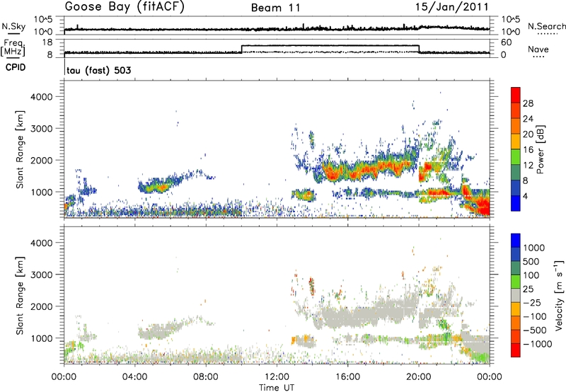The height and width of the screenshot is (392, 566).
Task: Click the '60' Nave axis tick label
Action: (506, 42)
